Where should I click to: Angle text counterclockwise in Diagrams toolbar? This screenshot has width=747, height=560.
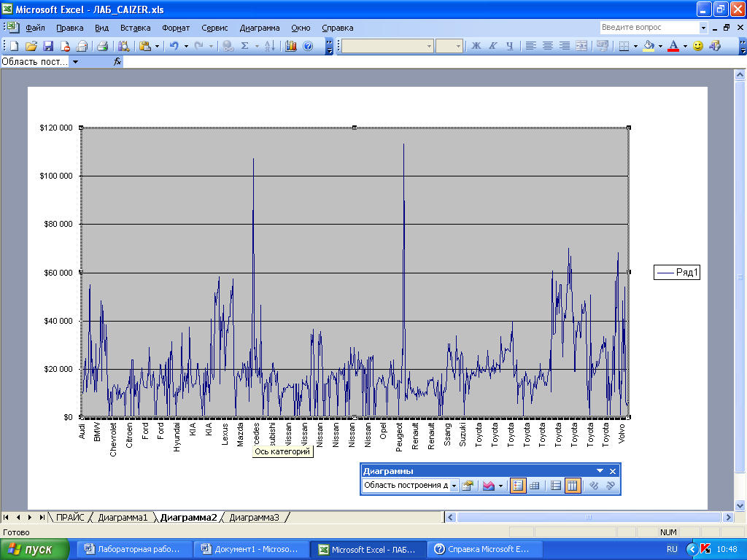[611, 485]
